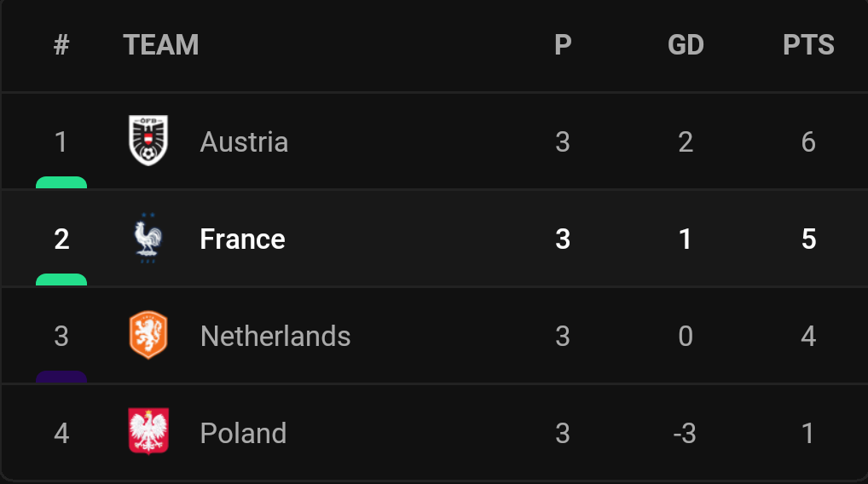Click the France rooster crest icon
The width and height of the screenshot is (868, 484).
tap(148, 239)
